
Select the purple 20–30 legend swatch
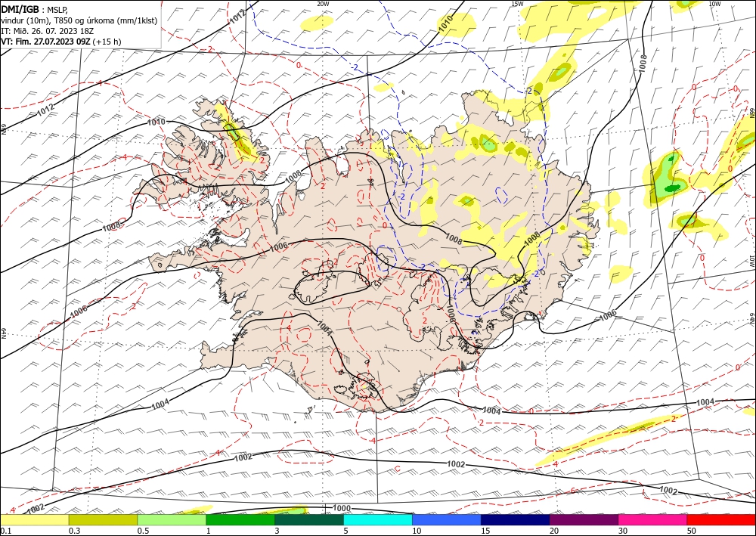tap(584, 519)
